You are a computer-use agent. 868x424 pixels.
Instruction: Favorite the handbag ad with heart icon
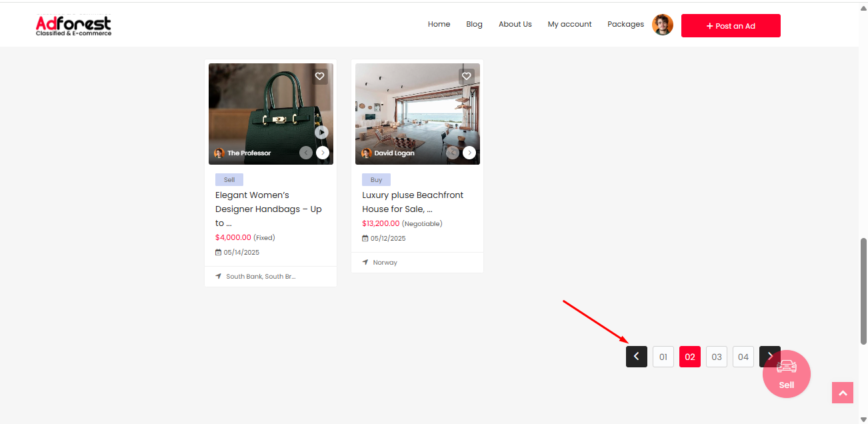[x=320, y=77]
